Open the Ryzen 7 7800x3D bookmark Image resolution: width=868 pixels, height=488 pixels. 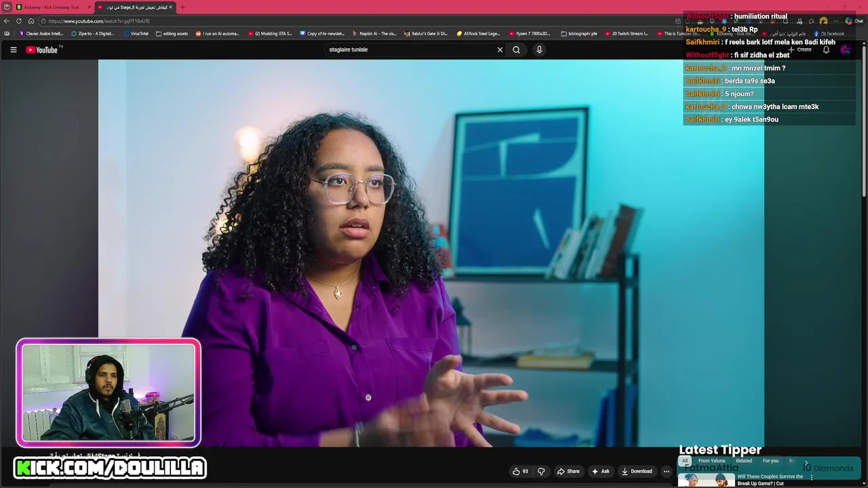[x=530, y=33]
